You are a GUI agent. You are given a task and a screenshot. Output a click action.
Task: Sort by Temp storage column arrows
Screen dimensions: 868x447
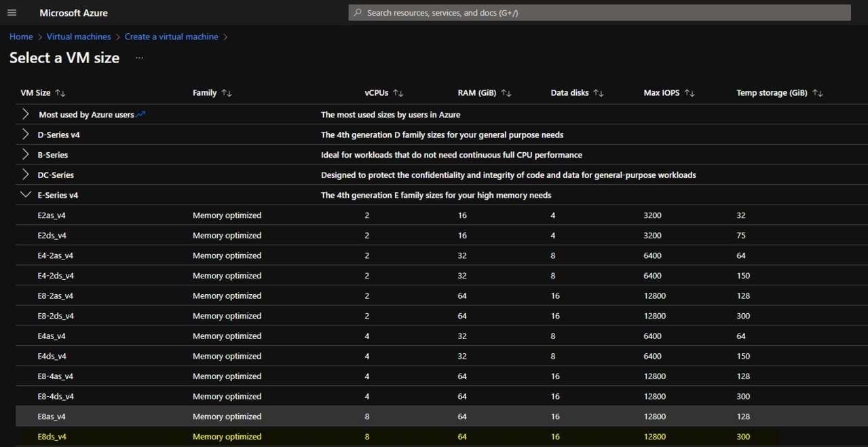click(818, 93)
